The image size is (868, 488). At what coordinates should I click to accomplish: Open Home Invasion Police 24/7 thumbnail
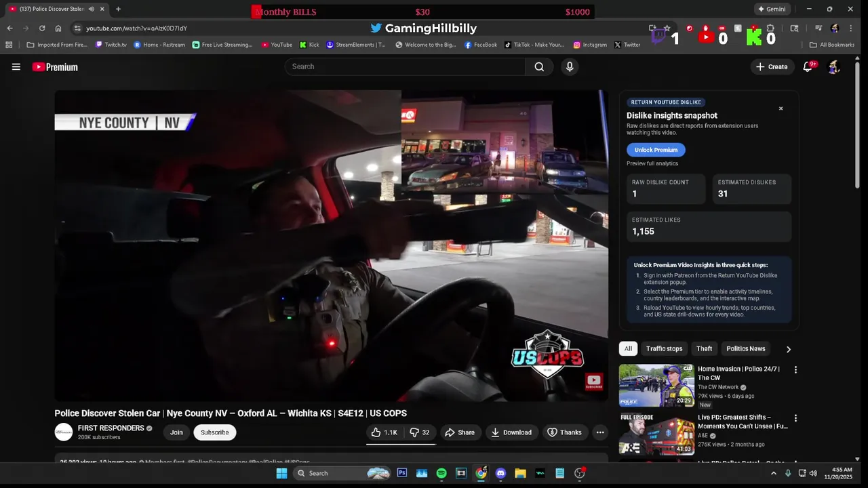(656, 386)
